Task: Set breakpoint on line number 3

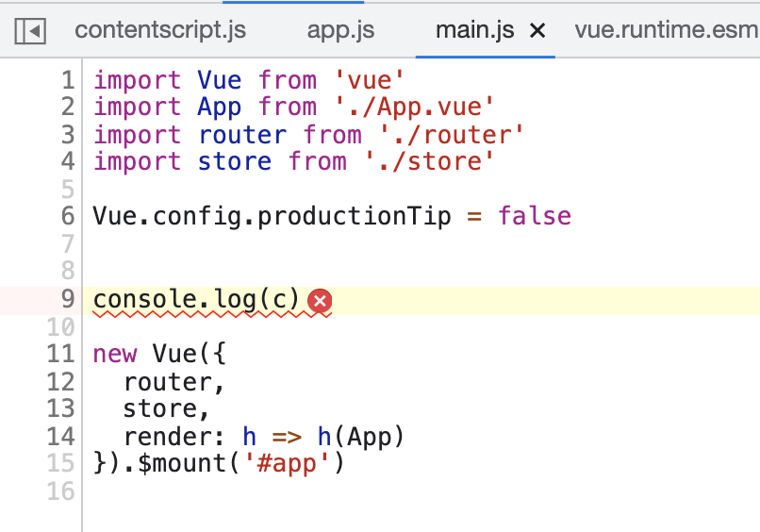Action: pos(68,135)
